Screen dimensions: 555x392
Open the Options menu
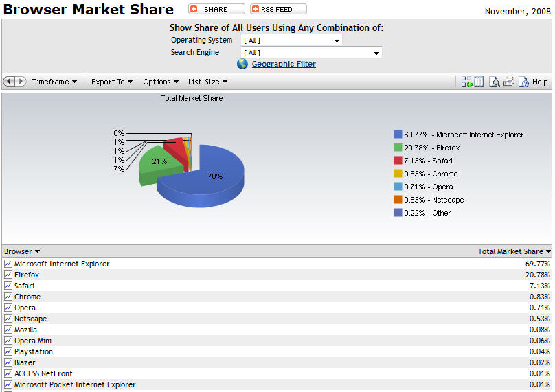point(161,82)
